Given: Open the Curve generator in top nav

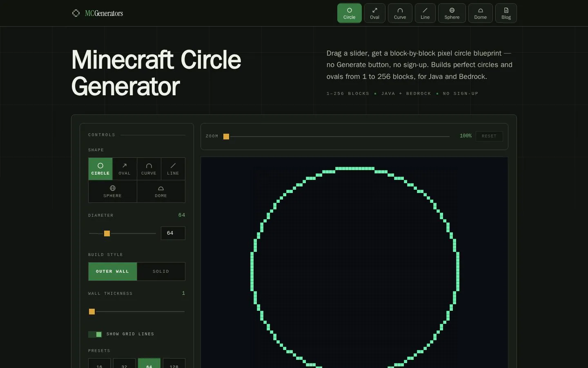Looking at the screenshot, I should tap(400, 13).
